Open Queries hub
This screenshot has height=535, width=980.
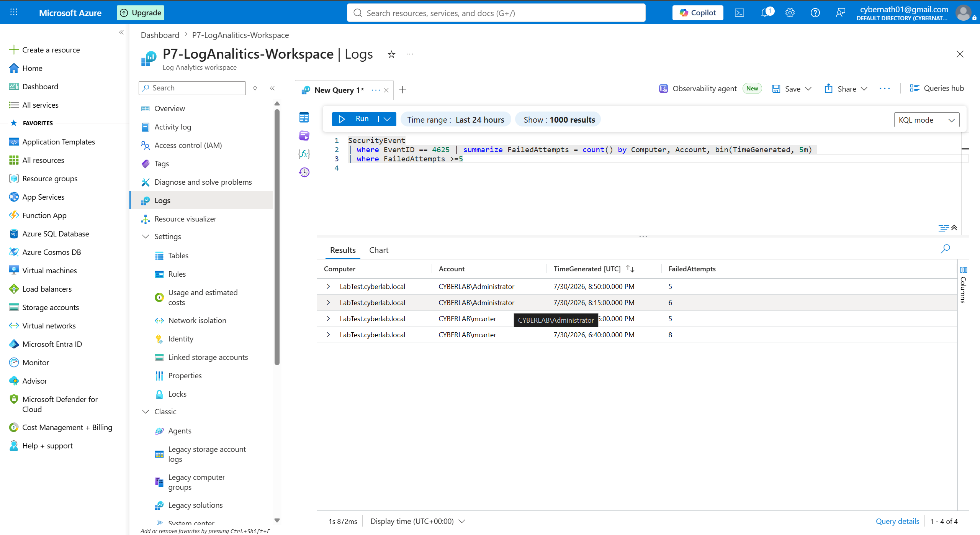937,88
